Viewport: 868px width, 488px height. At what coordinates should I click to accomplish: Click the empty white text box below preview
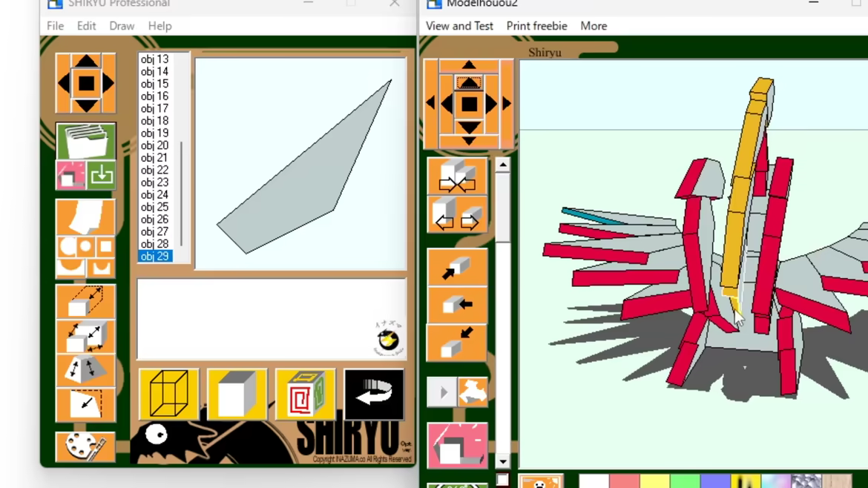point(272,319)
